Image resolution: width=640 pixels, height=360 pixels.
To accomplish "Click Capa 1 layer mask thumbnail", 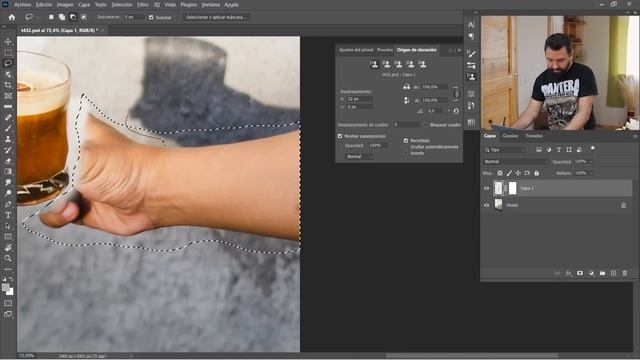I will pyautogui.click(x=512, y=188).
